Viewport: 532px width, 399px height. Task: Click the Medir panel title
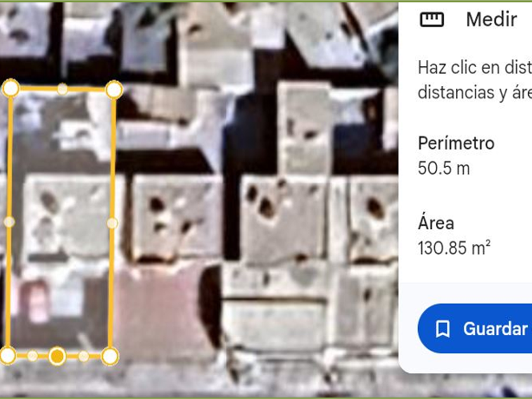tap(491, 20)
